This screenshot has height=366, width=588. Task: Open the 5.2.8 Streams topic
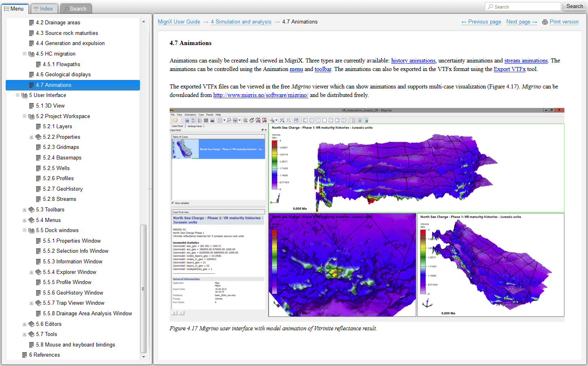(60, 199)
